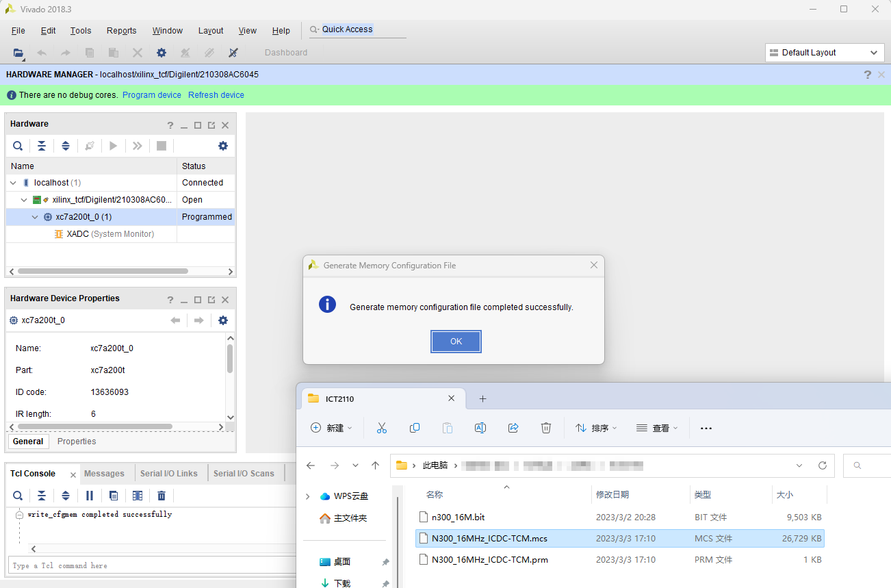Image resolution: width=891 pixels, height=588 pixels.
Task: Click Cut icon in File Explorer
Action: pyautogui.click(x=382, y=428)
